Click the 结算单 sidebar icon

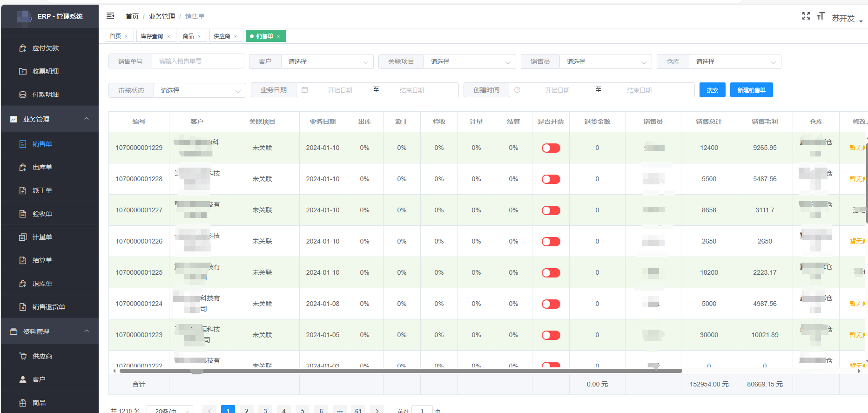[x=23, y=260]
